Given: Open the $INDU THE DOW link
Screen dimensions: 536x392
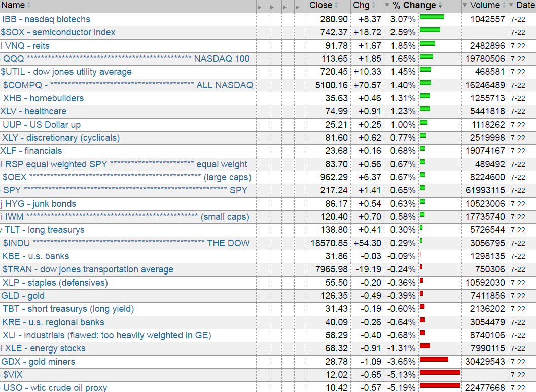Looking at the screenshot, I should [x=126, y=243].
